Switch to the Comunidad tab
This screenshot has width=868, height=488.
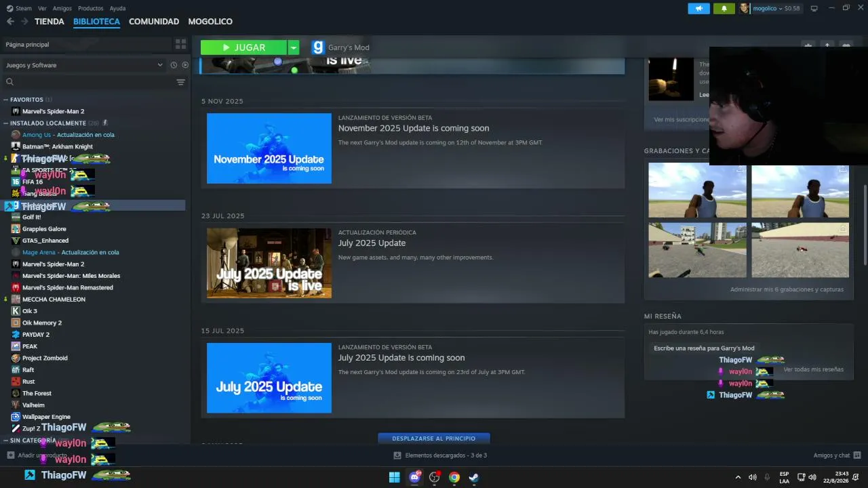click(154, 22)
